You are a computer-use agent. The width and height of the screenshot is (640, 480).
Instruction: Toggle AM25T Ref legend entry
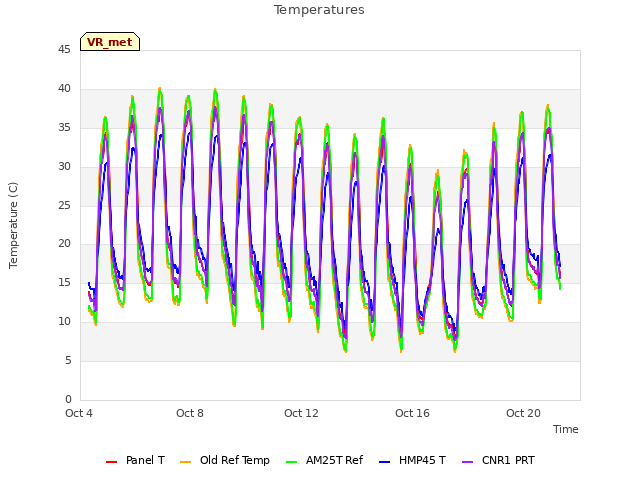[324, 460]
